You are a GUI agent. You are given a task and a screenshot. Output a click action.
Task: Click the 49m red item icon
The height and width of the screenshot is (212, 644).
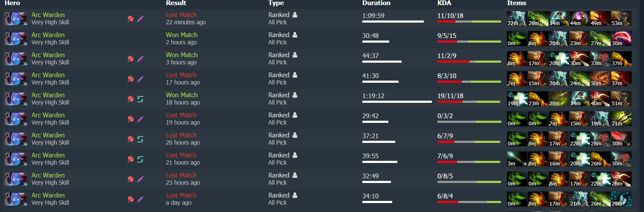tap(600, 19)
